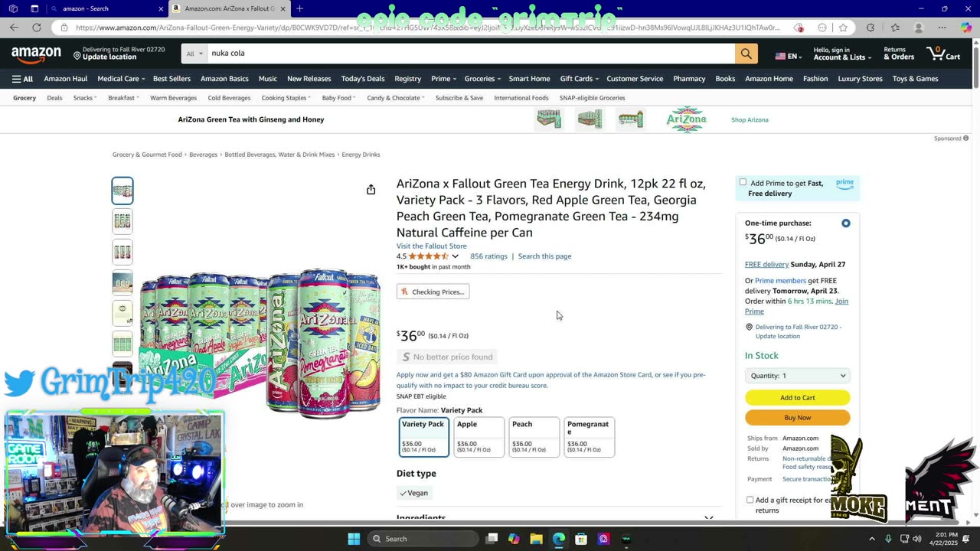Click the nuka cola search field
This screenshot has width=980, height=551.
[471, 54]
